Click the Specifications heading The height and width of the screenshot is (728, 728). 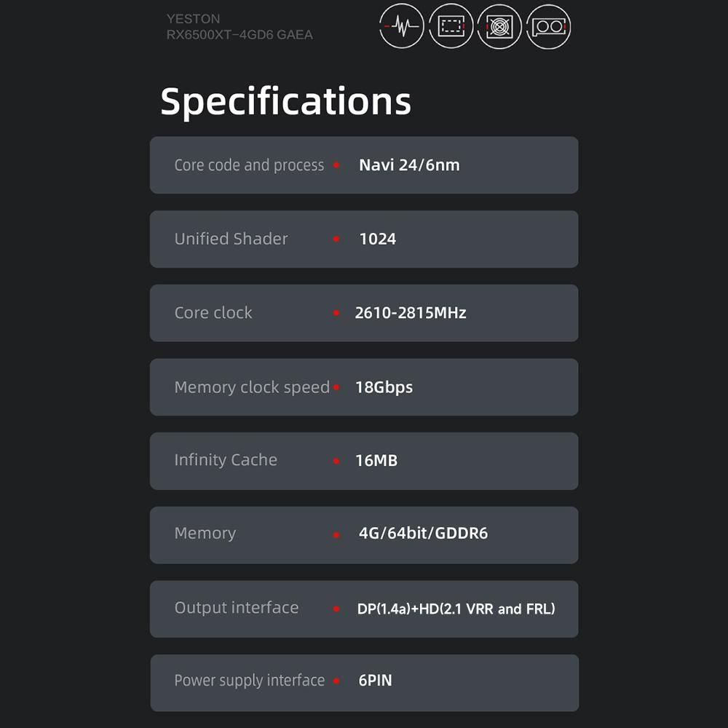point(285,101)
